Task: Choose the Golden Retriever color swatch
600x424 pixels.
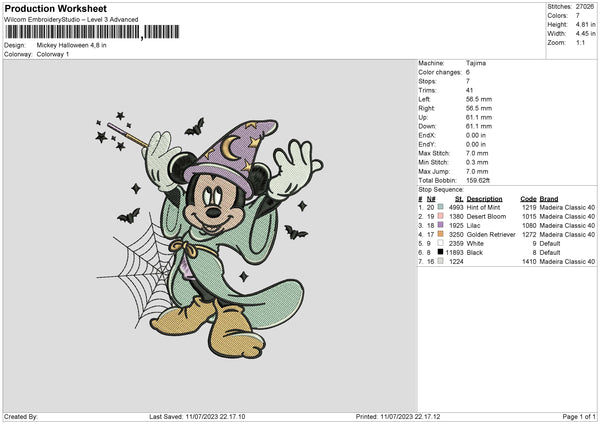Action: [439, 233]
